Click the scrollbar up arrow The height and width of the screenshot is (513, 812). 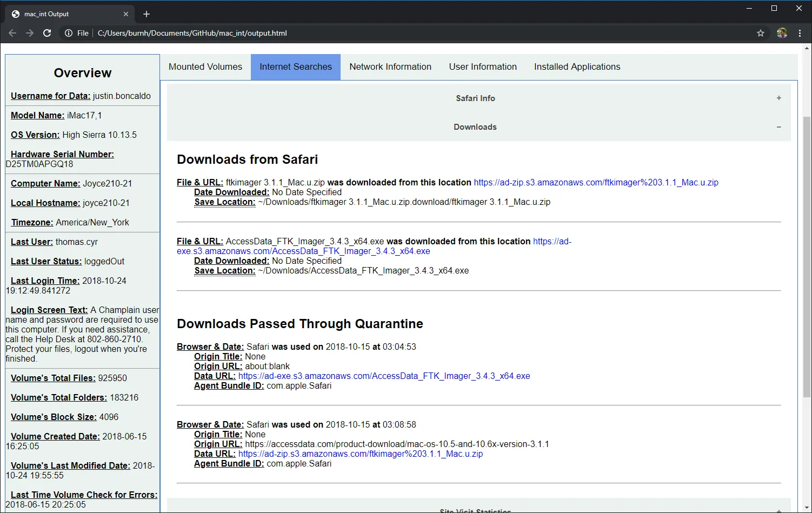pyautogui.click(x=807, y=48)
